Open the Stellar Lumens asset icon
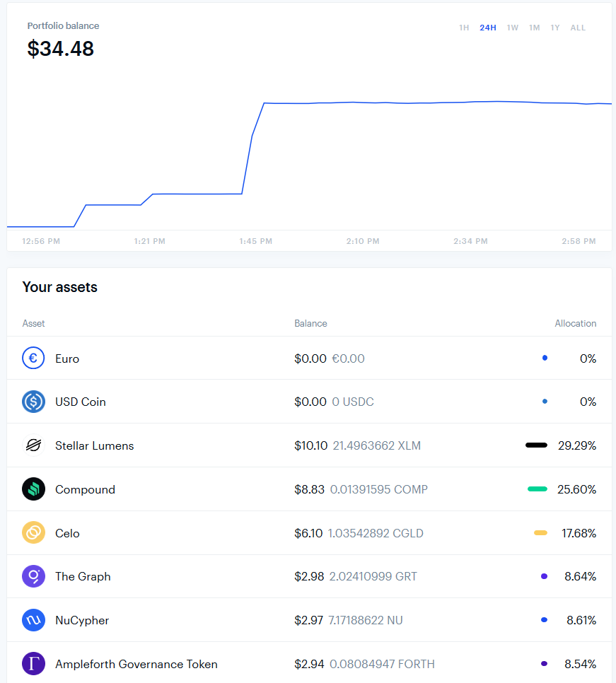This screenshot has height=683, width=616. pos(33,445)
